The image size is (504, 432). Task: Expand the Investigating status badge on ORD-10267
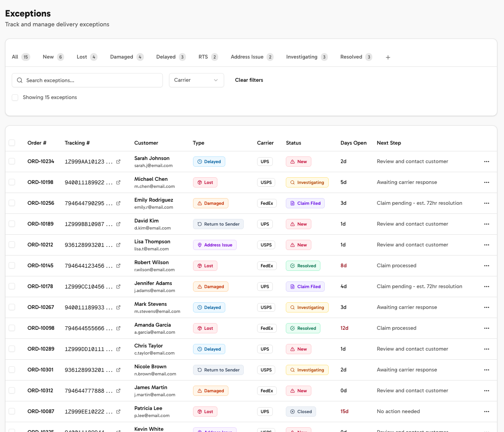coord(307,307)
